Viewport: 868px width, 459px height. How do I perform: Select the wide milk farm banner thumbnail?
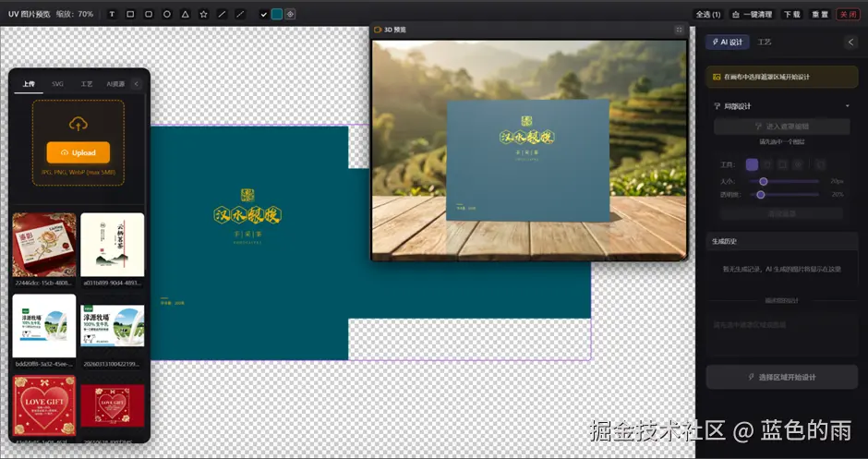pos(113,326)
